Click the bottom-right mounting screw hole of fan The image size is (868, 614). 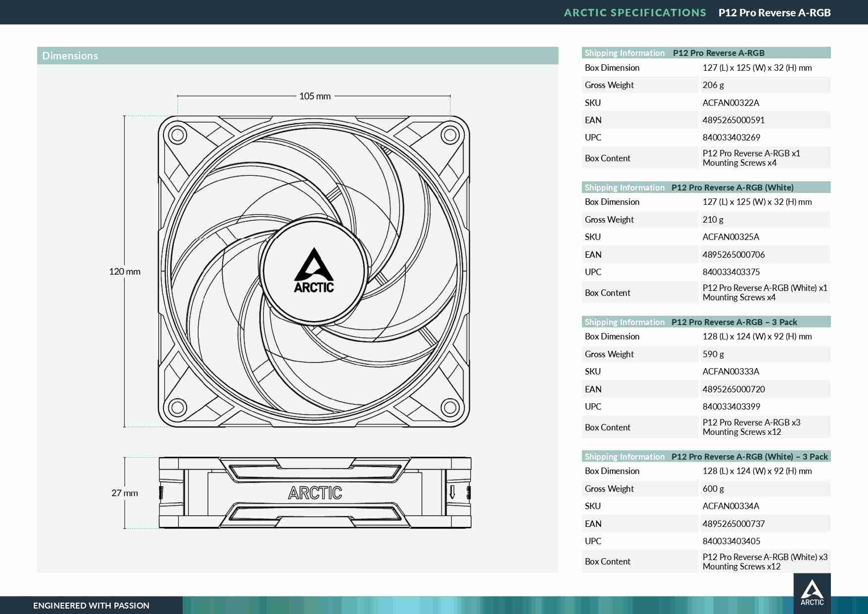click(x=450, y=408)
